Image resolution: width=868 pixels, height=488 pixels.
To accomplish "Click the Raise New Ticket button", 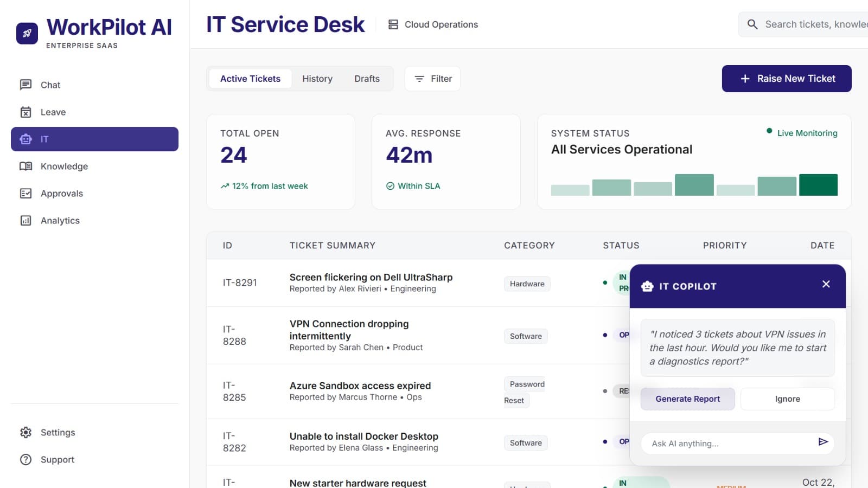I will coord(787,79).
